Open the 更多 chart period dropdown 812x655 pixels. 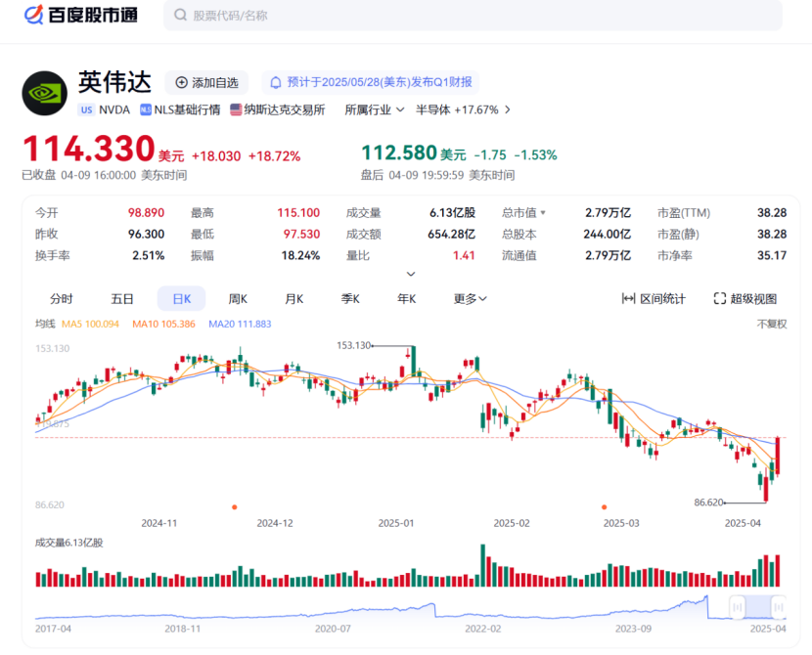470,298
